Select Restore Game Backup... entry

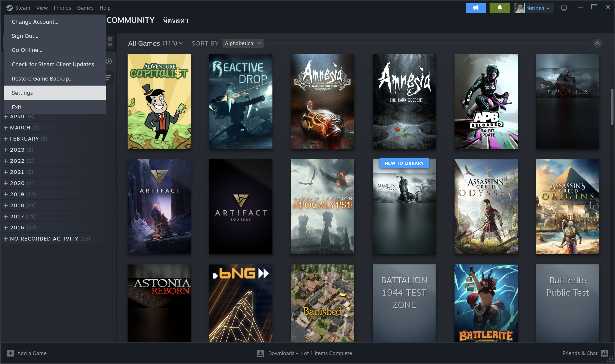point(55,78)
